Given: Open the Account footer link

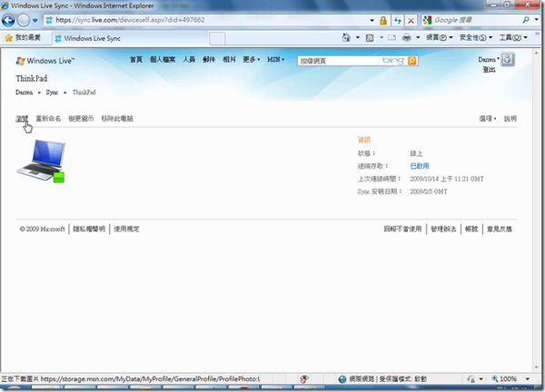Looking at the screenshot, I should click(x=471, y=229).
